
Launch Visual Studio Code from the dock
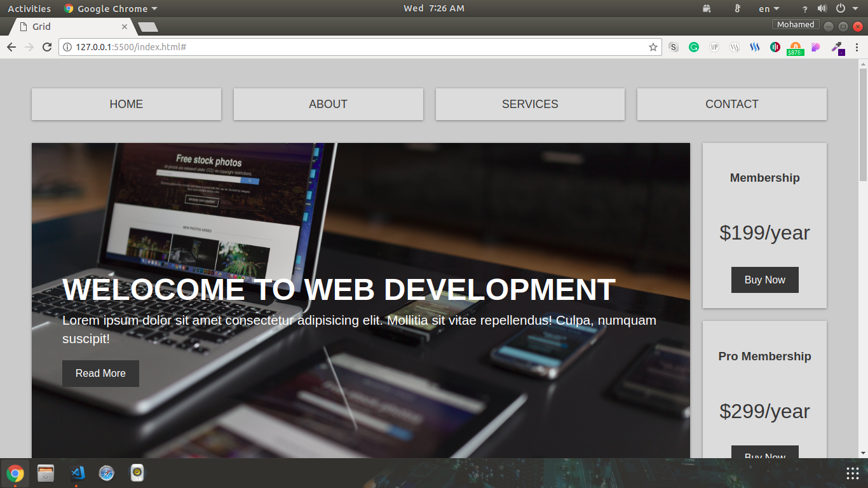click(76, 473)
